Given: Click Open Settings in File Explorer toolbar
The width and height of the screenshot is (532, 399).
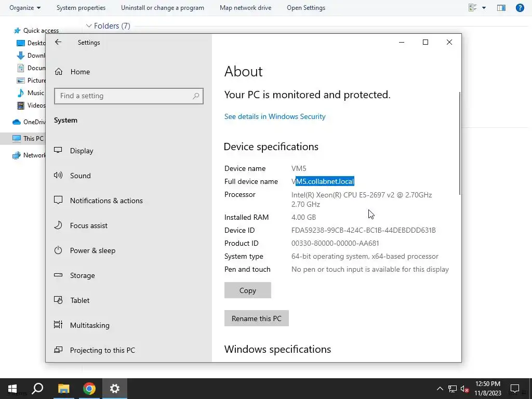Looking at the screenshot, I should pos(306,8).
